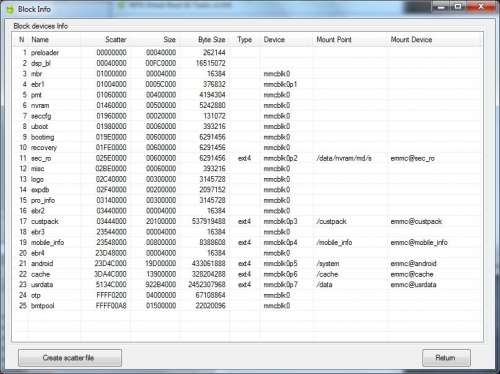Click device cell mmcblk0p5
This screenshot has height=374, width=500.
280,264
